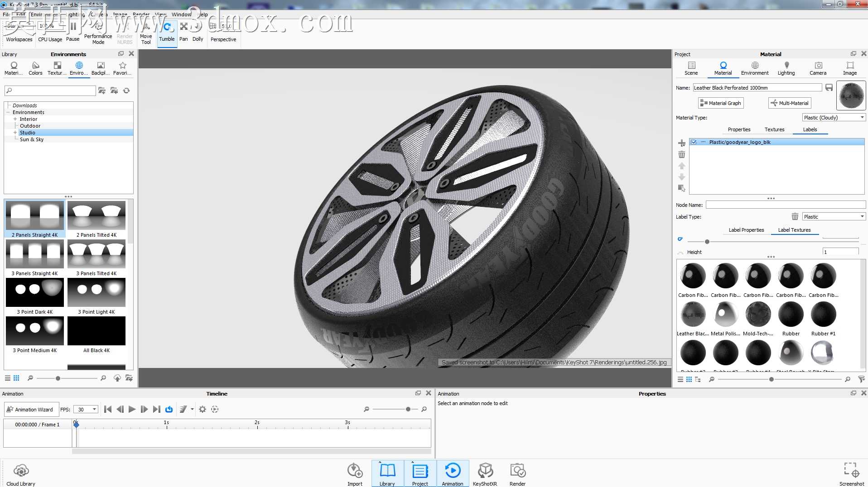The width and height of the screenshot is (868, 487).
Task: Delete the selected label with trash icon
Action: pos(681,155)
